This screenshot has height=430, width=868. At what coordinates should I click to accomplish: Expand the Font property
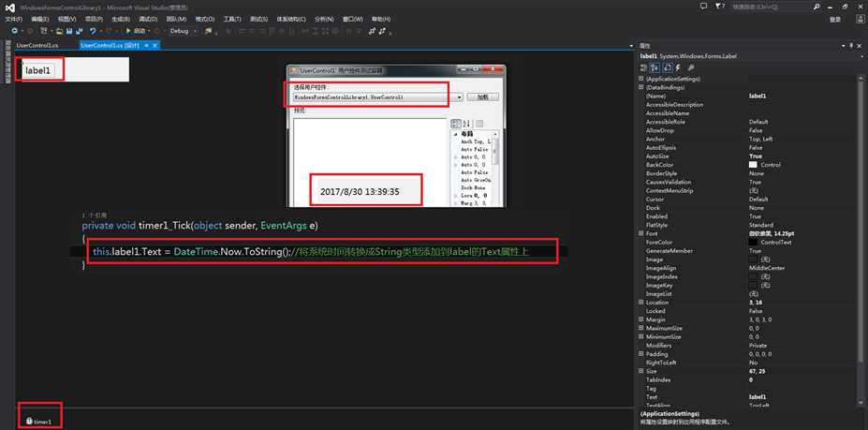tap(641, 234)
